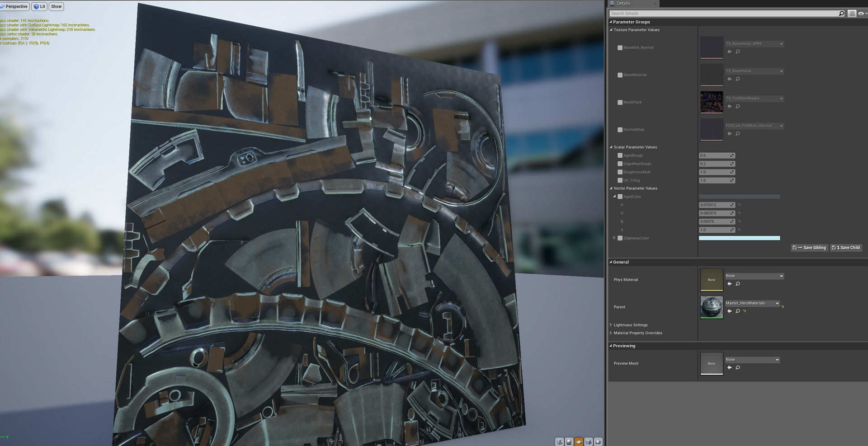Click the use-selected arrow for Phys Material
The image size is (868, 446).
point(729,284)
